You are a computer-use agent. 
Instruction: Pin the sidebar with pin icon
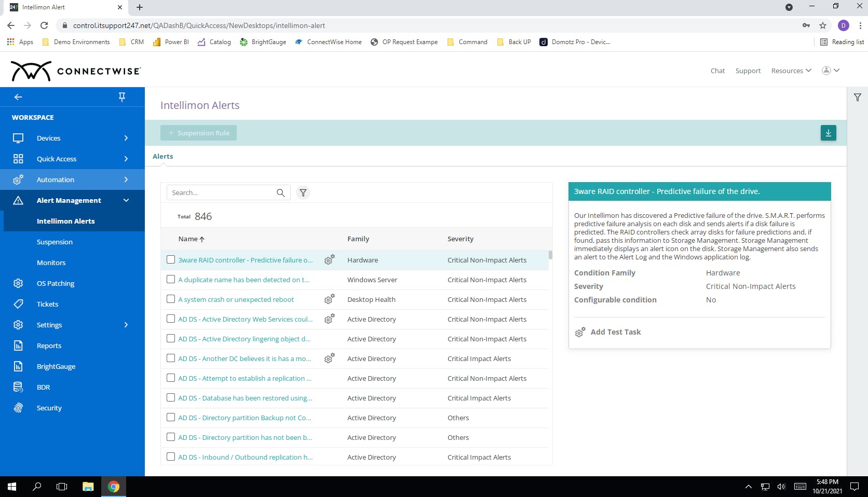[x=122, y=97]
